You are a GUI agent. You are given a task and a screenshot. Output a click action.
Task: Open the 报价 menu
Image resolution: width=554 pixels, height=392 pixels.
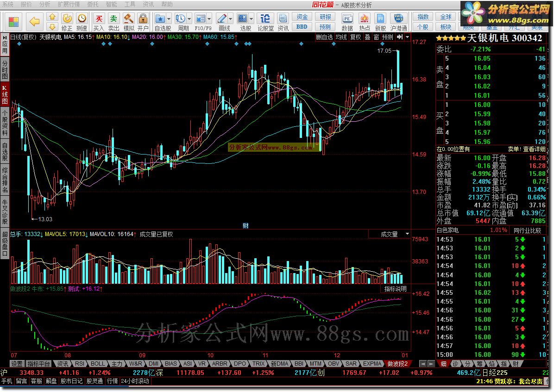pos(26,4)
